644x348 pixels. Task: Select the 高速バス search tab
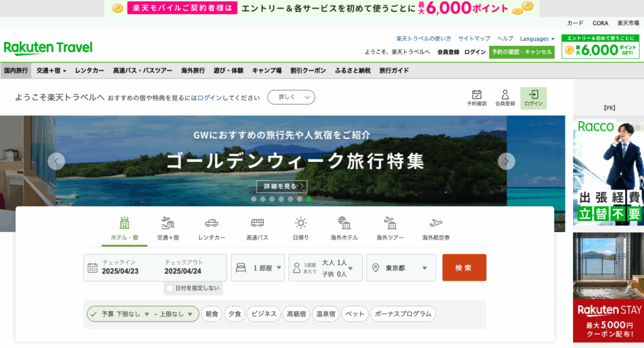[257, 229]
